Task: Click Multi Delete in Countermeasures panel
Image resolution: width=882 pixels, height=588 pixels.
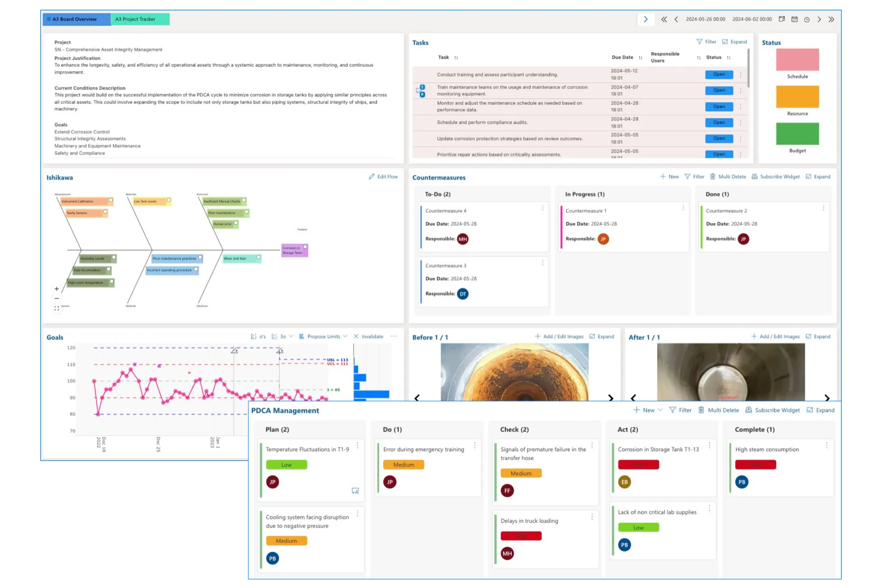Action: (x=728, y=176)
